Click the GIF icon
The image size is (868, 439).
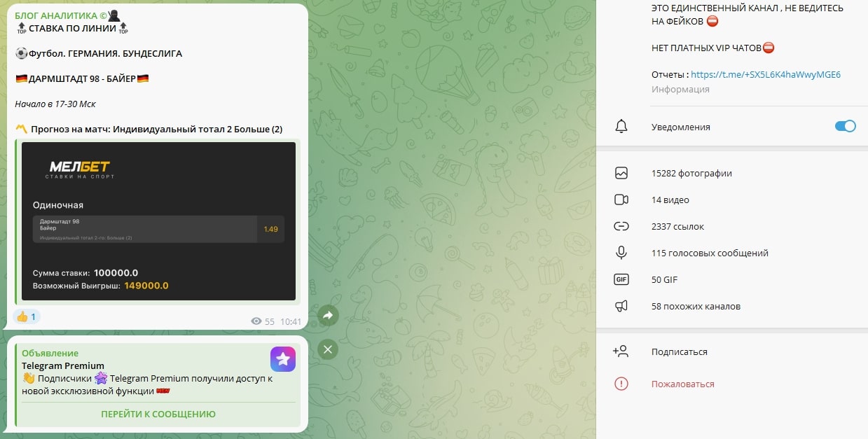(x=621, y=279)
